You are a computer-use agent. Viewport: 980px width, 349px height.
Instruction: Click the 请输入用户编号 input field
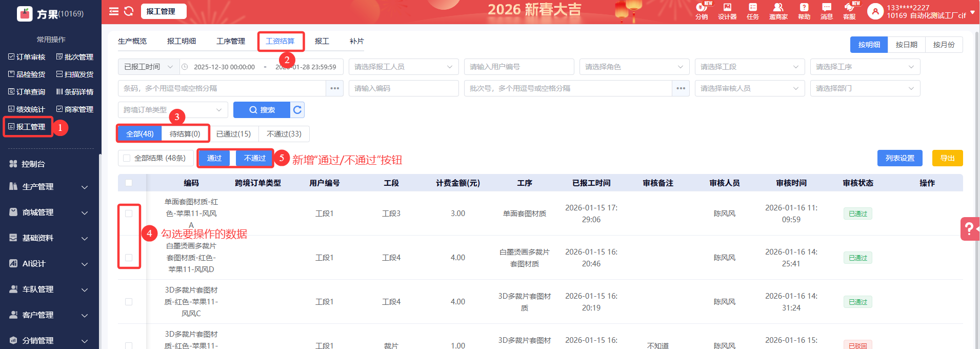pyautogui.click(x=518, y=67)
